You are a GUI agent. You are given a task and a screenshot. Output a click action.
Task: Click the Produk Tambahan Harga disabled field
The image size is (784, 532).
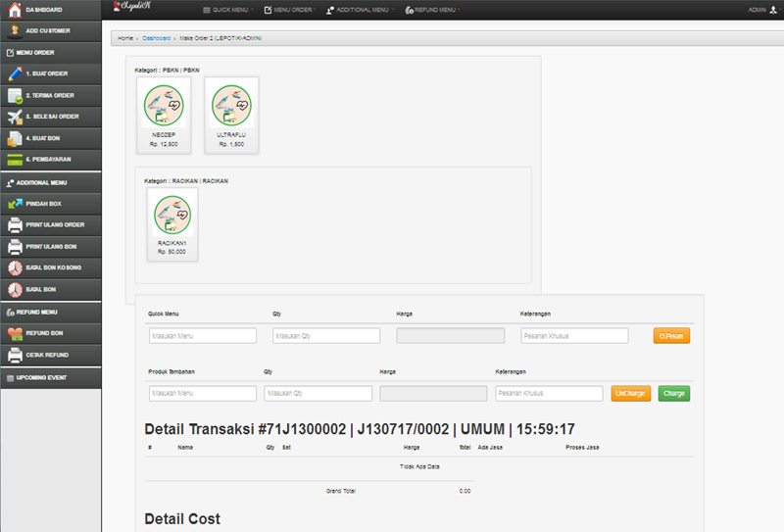click(433, 394)
